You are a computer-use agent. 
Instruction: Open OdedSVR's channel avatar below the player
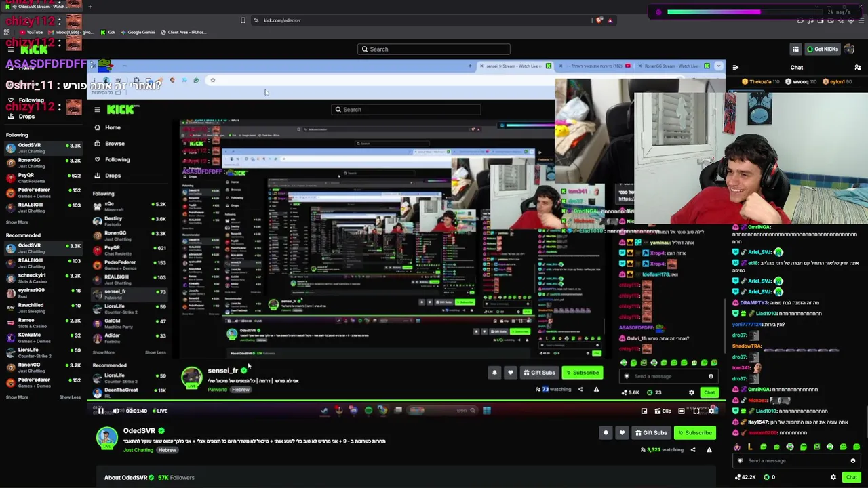coord(106,438)
